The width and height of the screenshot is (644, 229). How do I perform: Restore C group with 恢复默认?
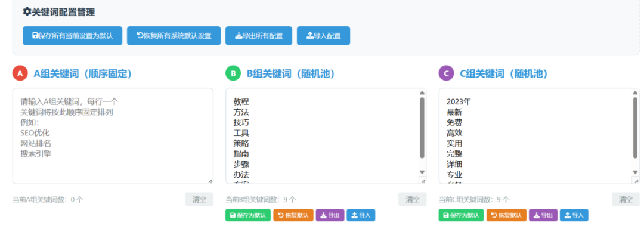(x=506, y=215)
